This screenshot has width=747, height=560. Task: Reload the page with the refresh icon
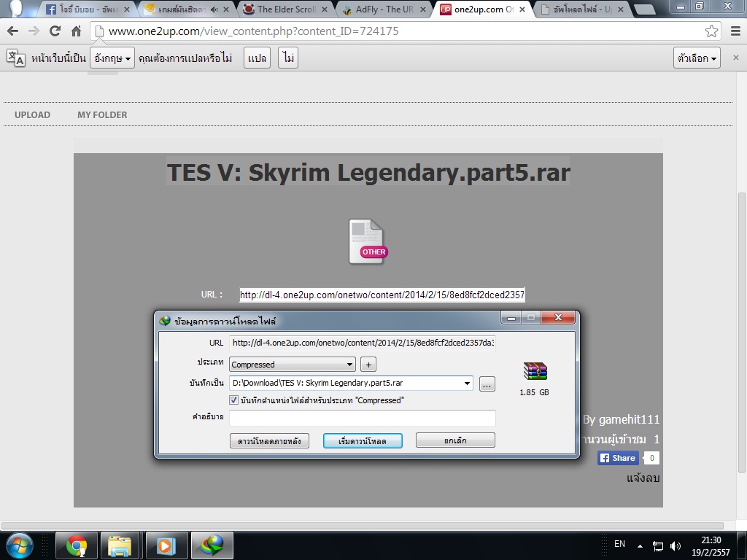pyautogui.click(x=55, y=31)
